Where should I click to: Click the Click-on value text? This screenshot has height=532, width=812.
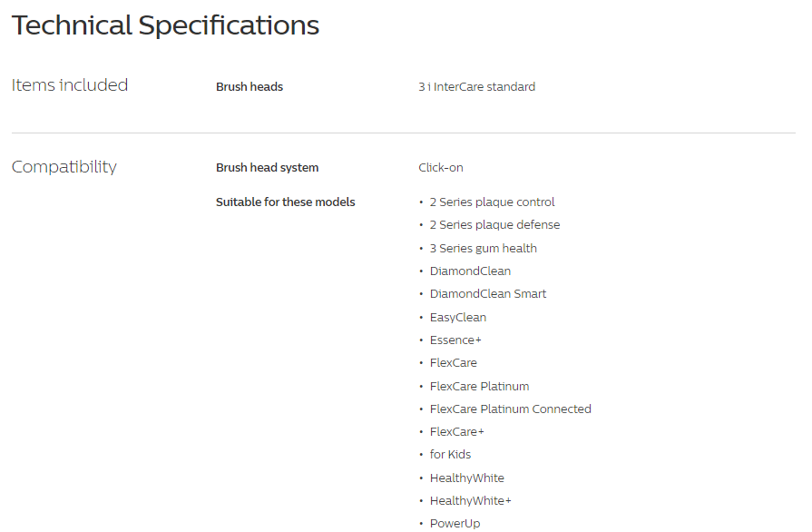441,168
